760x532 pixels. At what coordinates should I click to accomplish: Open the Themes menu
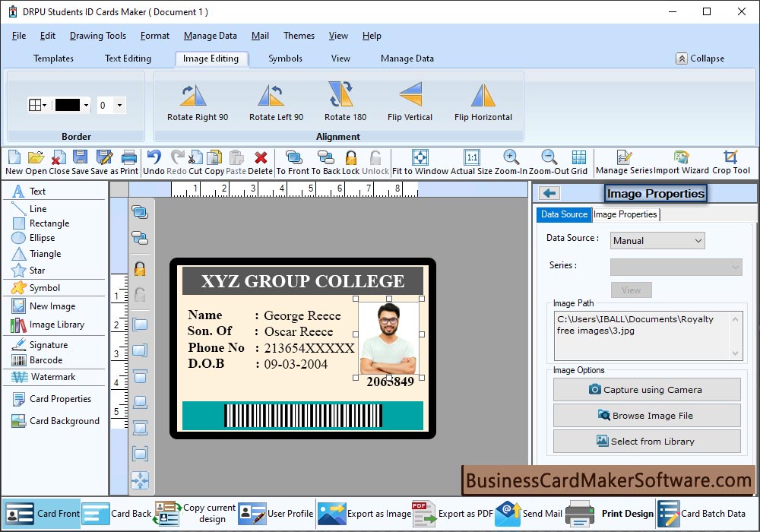tap(299, 36)
